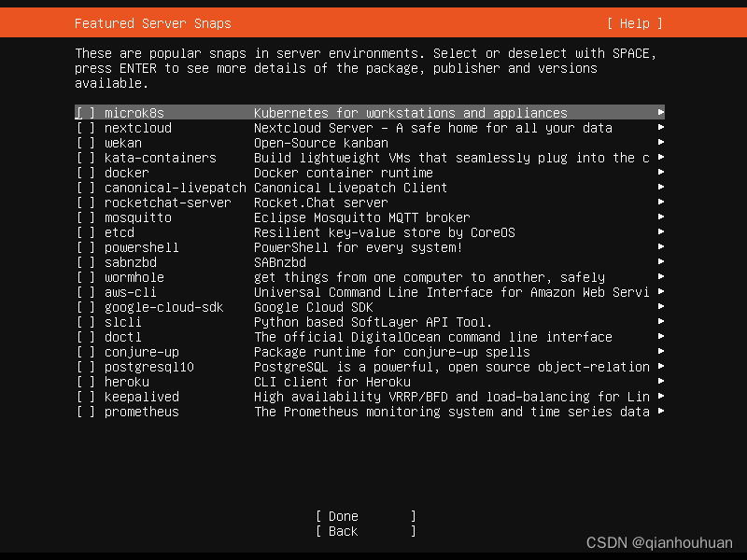The width and height of the screenshot is (747, 560).
Task: Select the wormhole snap checkbox
Action: click(86, 277)
